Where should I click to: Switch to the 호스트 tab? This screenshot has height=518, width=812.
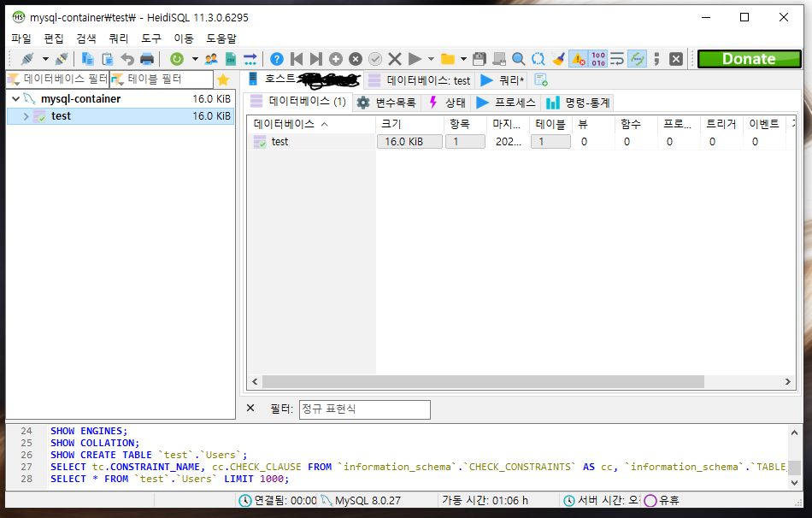[x=303, y=79]
